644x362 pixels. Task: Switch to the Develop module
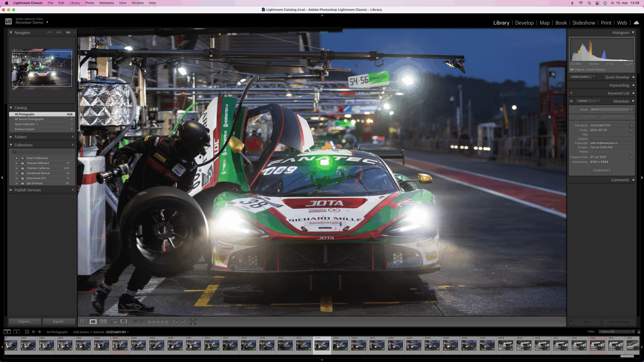[x=524, y=23]
